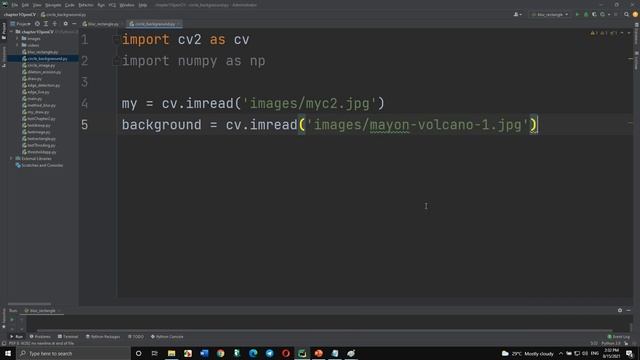This screenshot has width=640, height=360.
Task: Open the profiler dropdown arrow beside run icons
Action: (609, 14)
